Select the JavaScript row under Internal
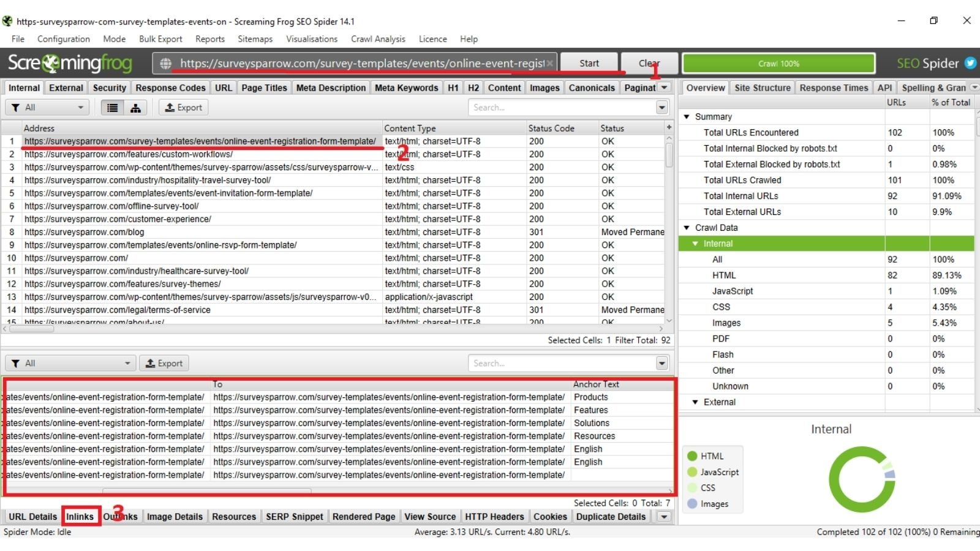This screenshot has width=980, height=551. 826,291
